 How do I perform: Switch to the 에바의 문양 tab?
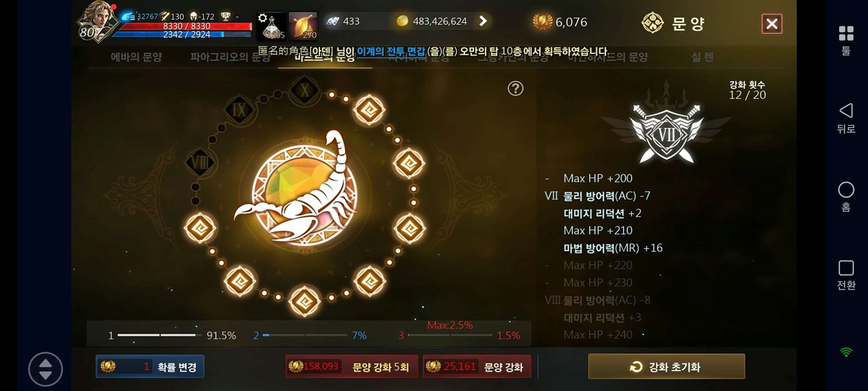coord(136,57)
